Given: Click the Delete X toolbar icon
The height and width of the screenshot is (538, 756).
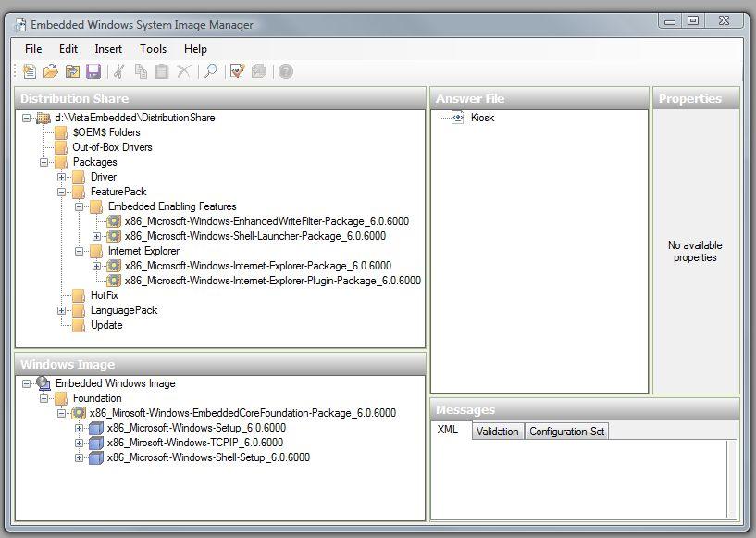Looking at the screenshot, I should coord(183,71).
